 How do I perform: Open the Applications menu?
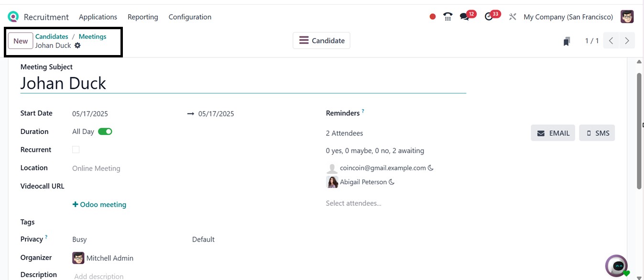pyautogui.click(x=98, y=17)
